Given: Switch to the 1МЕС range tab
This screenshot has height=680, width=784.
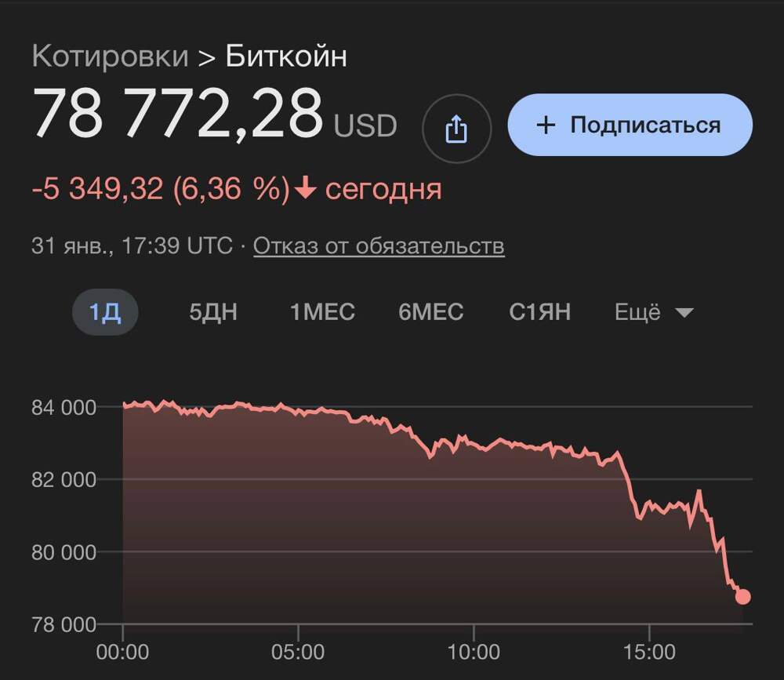Looking at the screenshot, I should [x=322, y=312].
